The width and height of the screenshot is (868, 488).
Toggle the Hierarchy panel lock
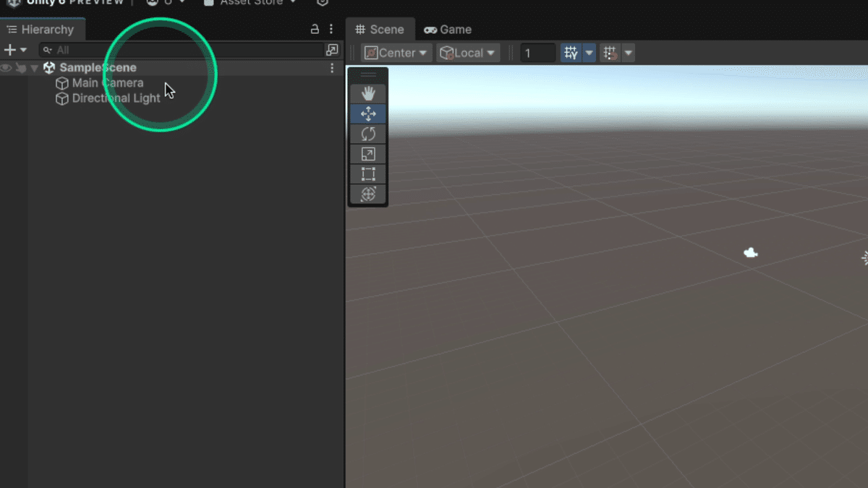coord(315,30)
